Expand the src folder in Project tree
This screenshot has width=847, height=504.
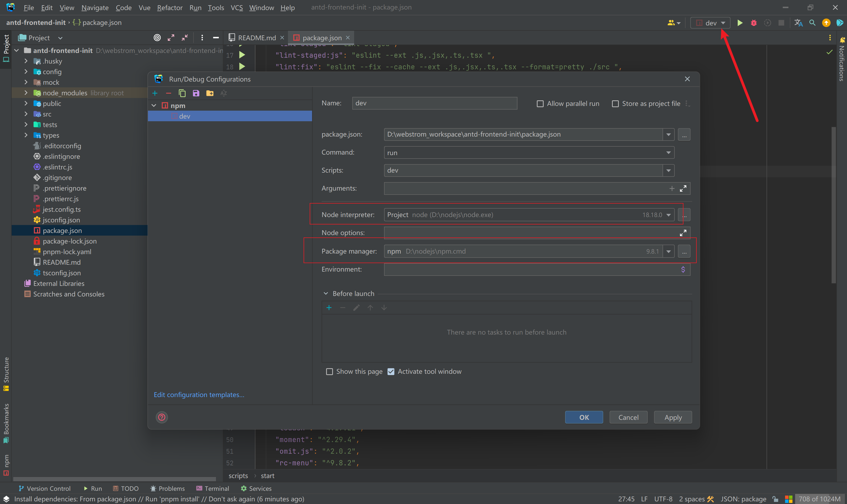coord(26,114)
